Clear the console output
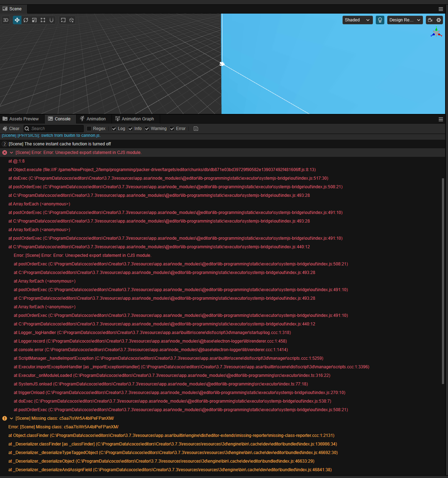448x478 pixels. [11, 129]
